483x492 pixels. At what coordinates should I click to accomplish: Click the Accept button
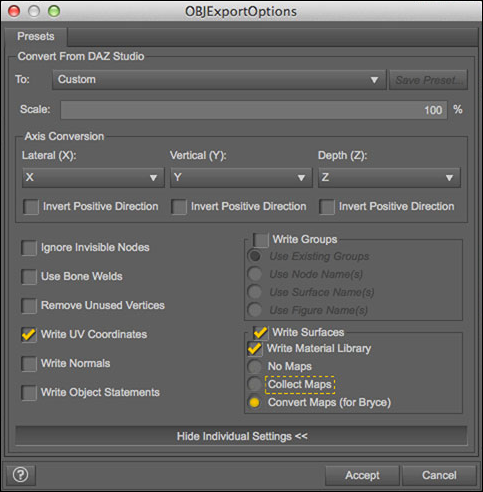362,475
